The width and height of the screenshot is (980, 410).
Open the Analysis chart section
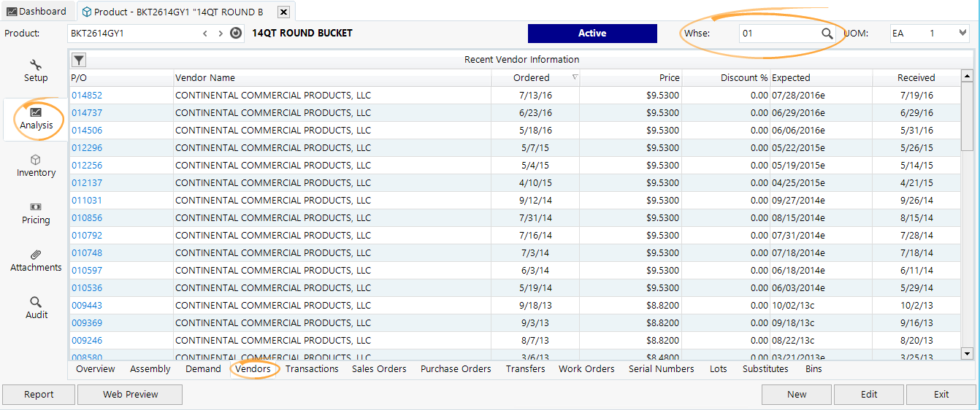[x=36, y=119]
